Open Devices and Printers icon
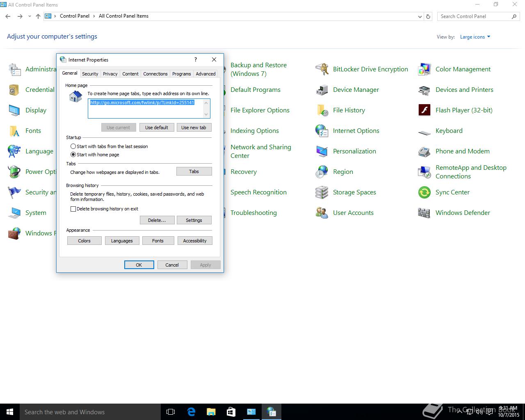 pos(425,90)
